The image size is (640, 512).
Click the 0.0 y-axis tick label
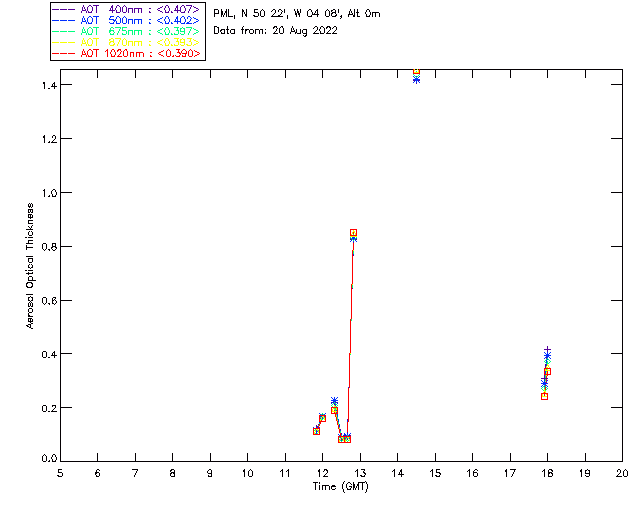[49, 458]
